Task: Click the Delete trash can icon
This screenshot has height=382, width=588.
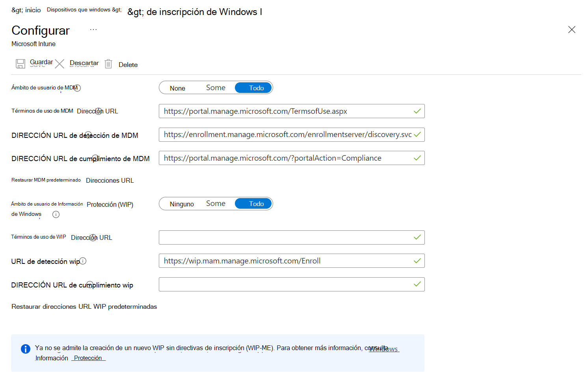Action: [x=108, y=64]
